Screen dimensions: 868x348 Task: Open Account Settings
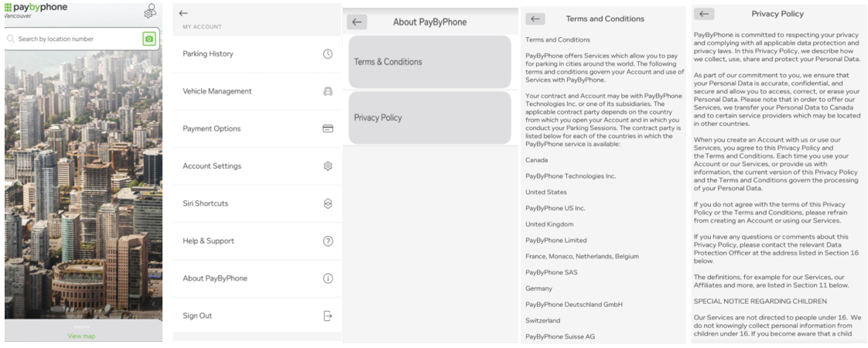pyautogui.click(x=257, y=166)
